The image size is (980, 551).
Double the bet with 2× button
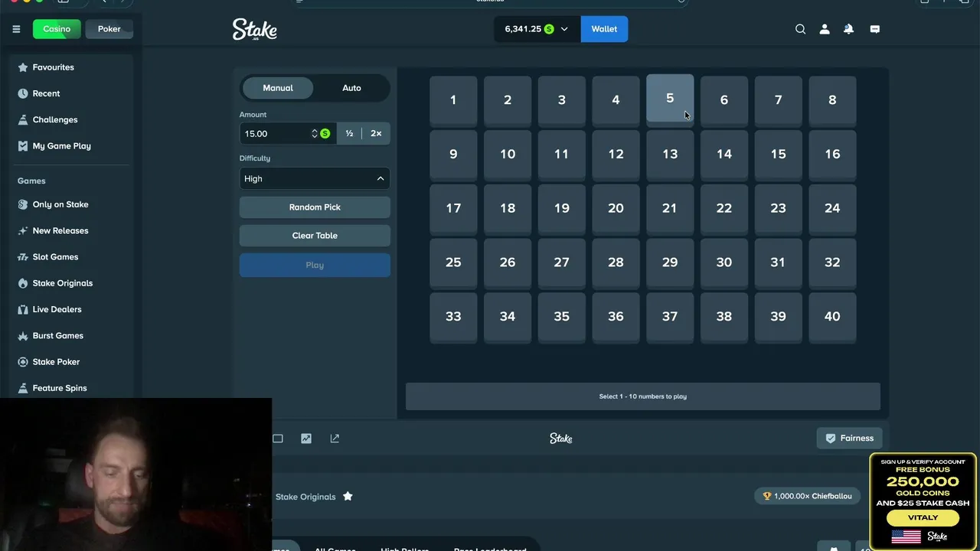(376, 133)
